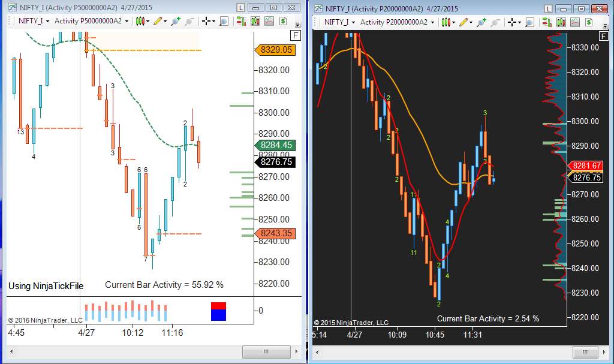Toggle L link button in P50000000A2 title bar
The width and height of the screenshot is (614, 364).
(x=241, y=7)
